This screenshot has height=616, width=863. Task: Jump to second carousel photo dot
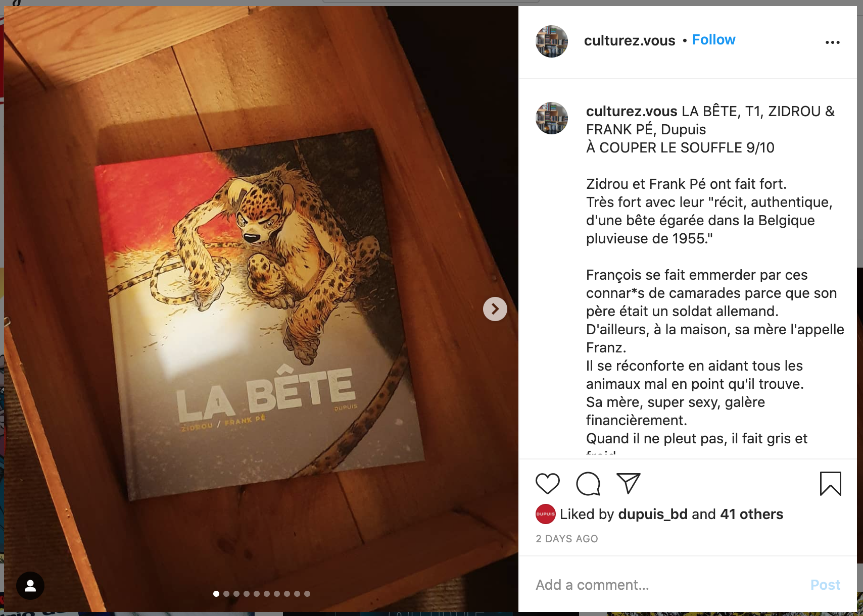click(226, 594)
